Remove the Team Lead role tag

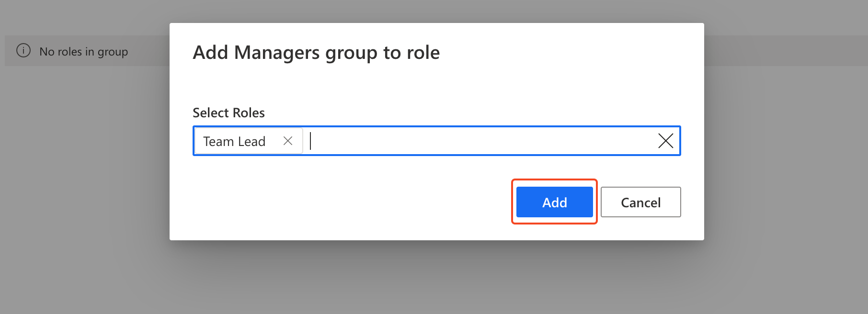point(287,141)
